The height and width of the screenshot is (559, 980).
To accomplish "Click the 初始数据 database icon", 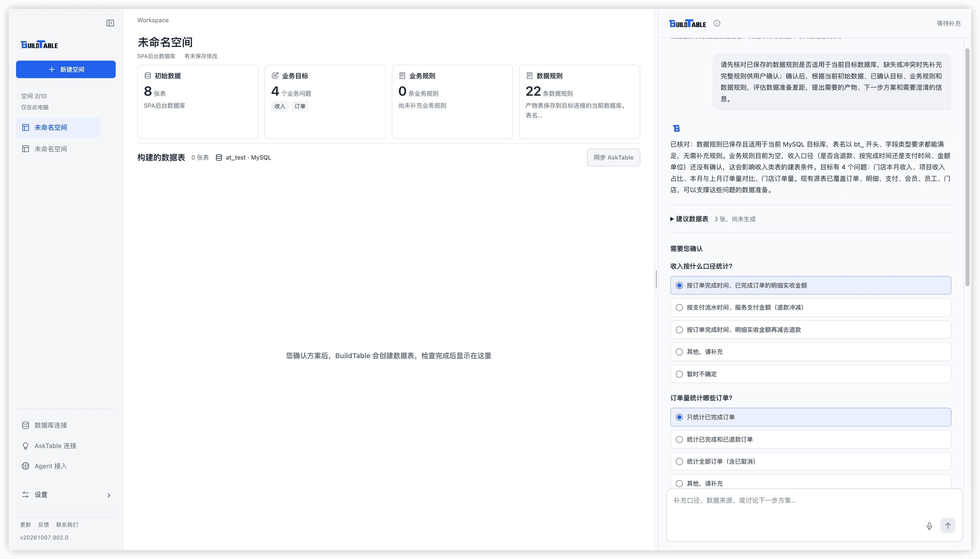I will tap(148, 76).
